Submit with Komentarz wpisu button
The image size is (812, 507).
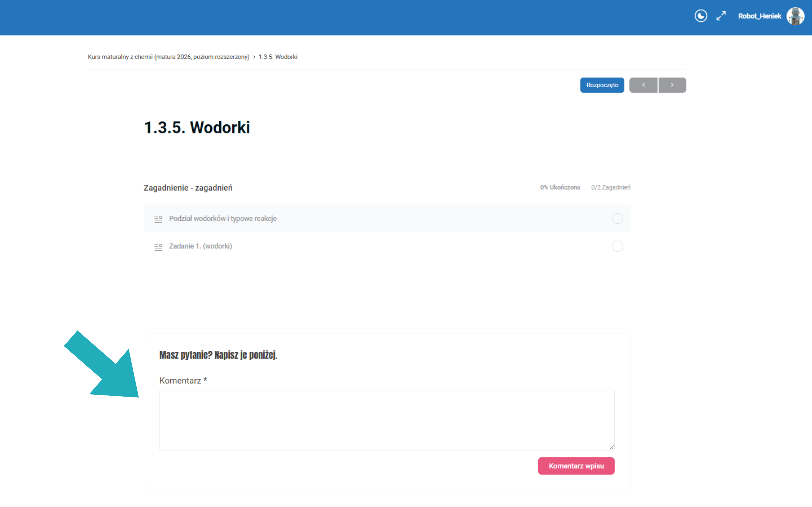(x=576, y=466)
